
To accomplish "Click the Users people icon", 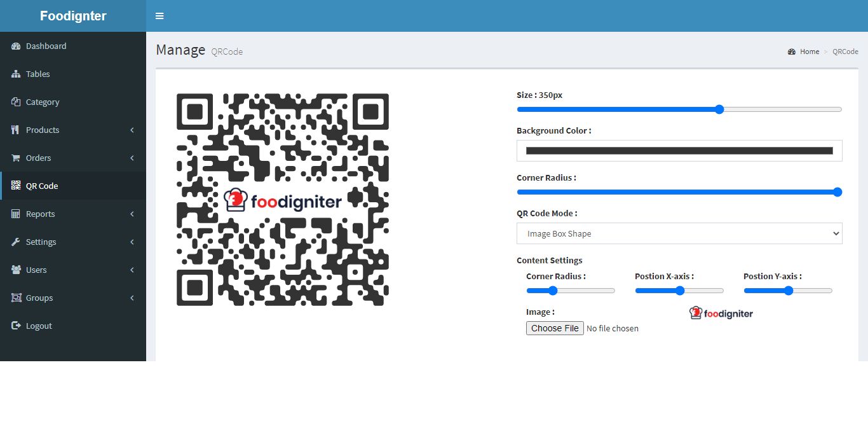I will click(x=16, y=270).
